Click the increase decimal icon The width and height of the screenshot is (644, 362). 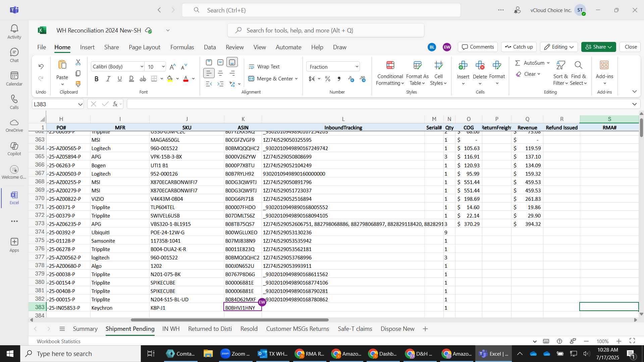coord(351,79)
